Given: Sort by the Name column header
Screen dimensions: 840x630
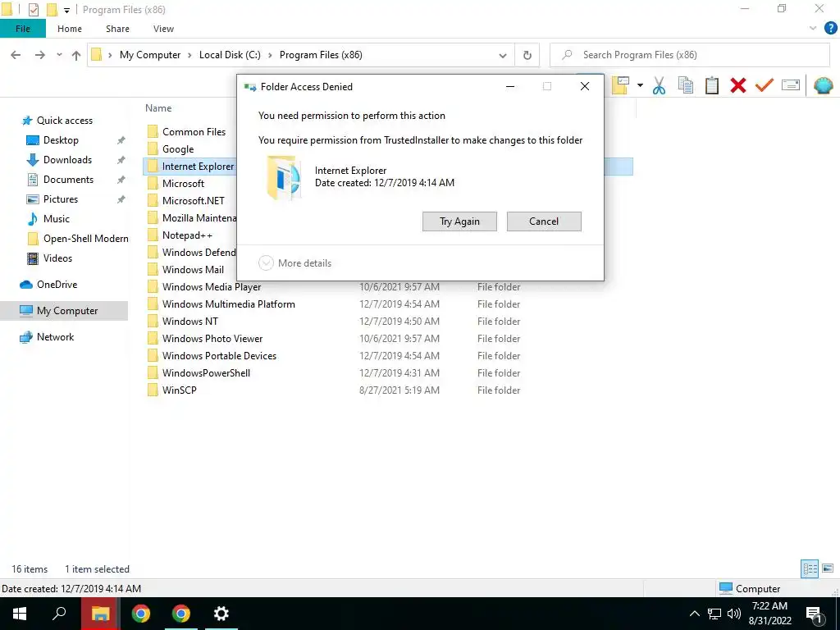Looking at the screenshot, I should [158, 108].
